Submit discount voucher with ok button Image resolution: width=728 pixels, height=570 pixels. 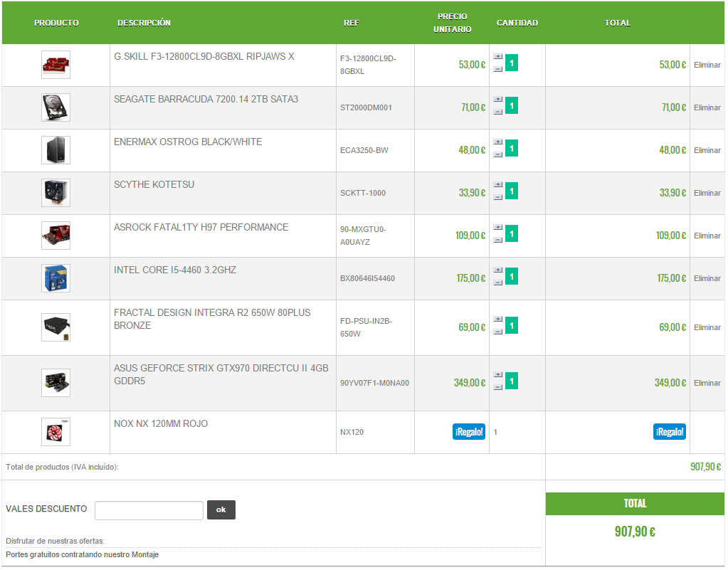(221, 510)
